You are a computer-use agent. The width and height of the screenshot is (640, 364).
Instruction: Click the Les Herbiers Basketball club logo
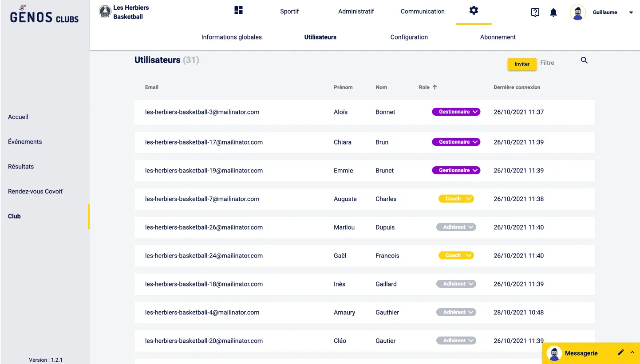click(x=105, y=12)
